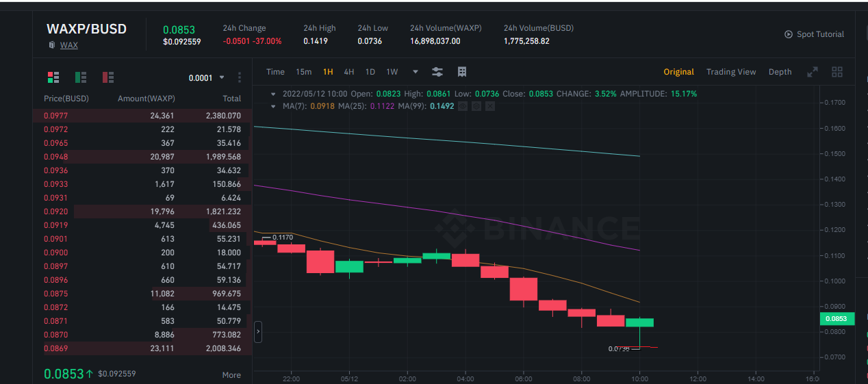
Task: Collapse the OHLC info line arrow
Action: (274, 94)
